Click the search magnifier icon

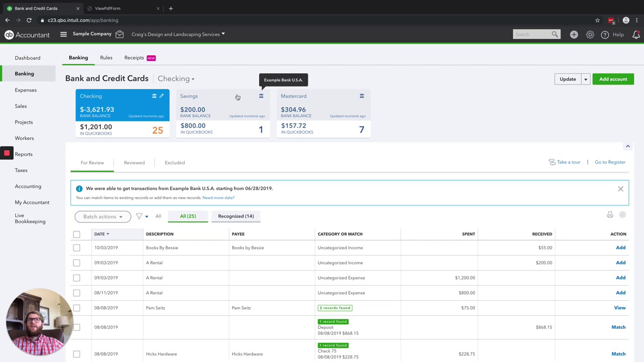tap(554, 34)
